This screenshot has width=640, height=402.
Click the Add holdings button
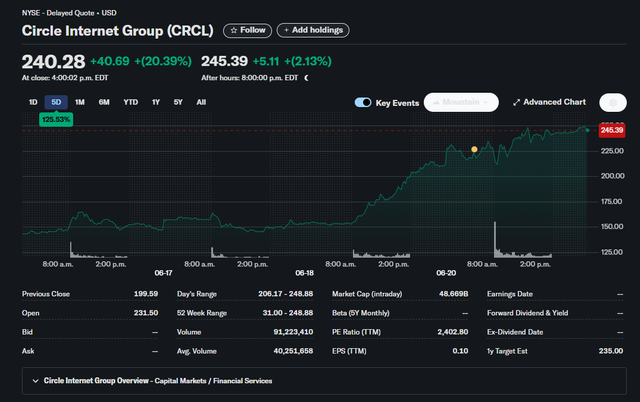point(313,30)
